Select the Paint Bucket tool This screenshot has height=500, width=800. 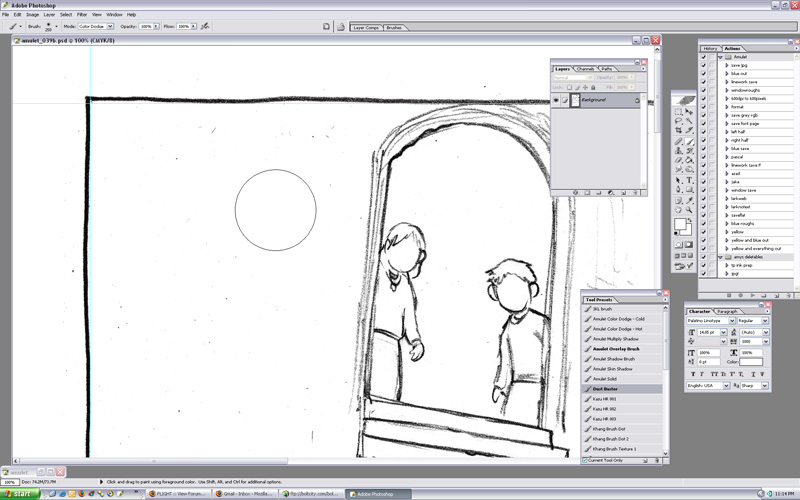pos(689,160)
